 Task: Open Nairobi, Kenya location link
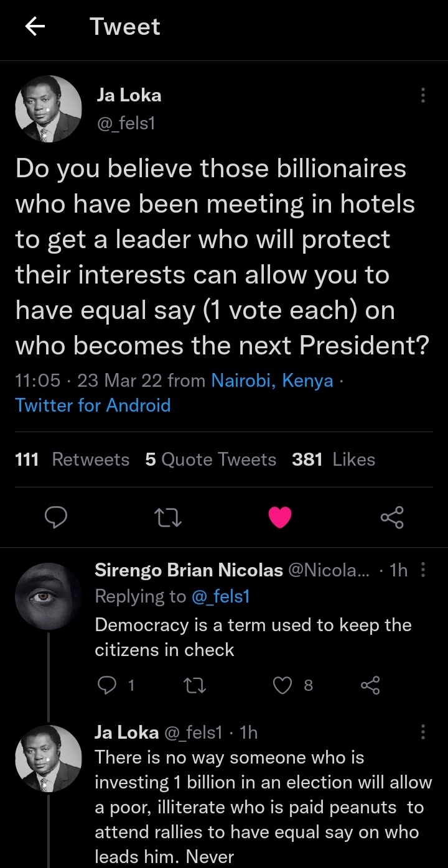click(272, 381)
